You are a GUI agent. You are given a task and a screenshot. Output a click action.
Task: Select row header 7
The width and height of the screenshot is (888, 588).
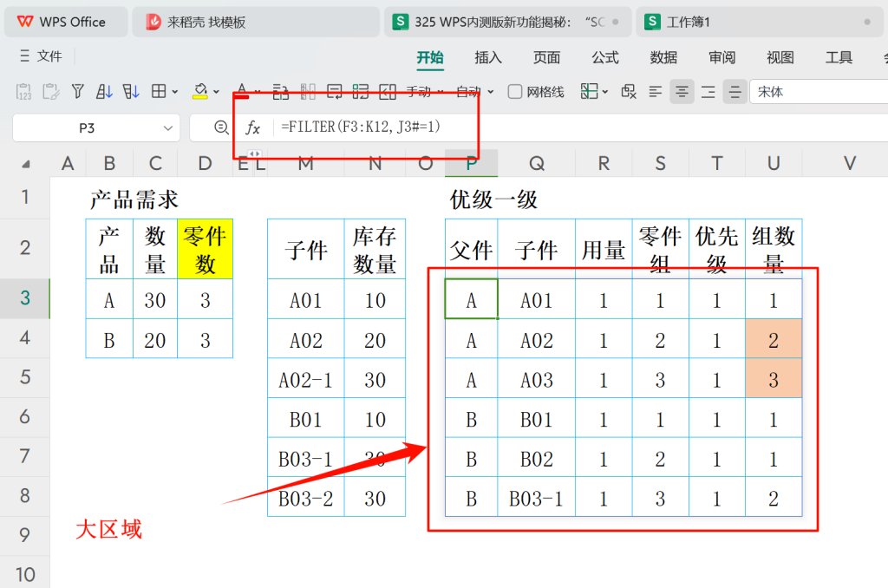click(x=25, y=456)
